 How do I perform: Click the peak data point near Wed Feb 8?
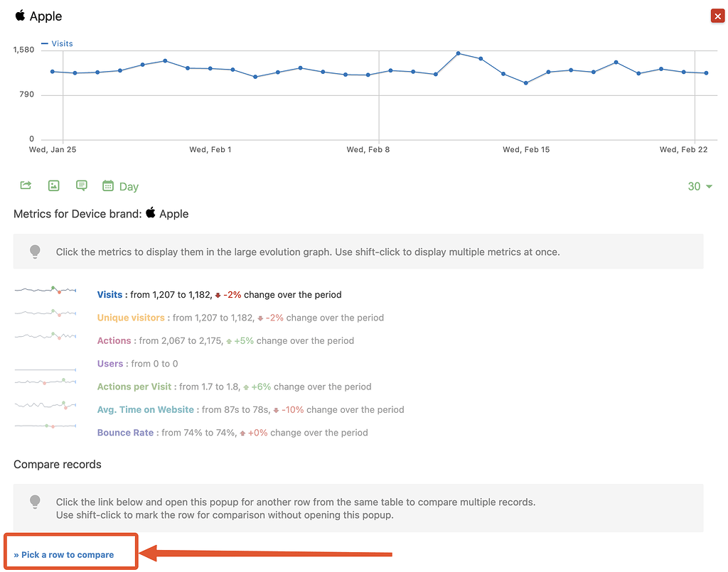pyautogui.click(x=458, y=53)
